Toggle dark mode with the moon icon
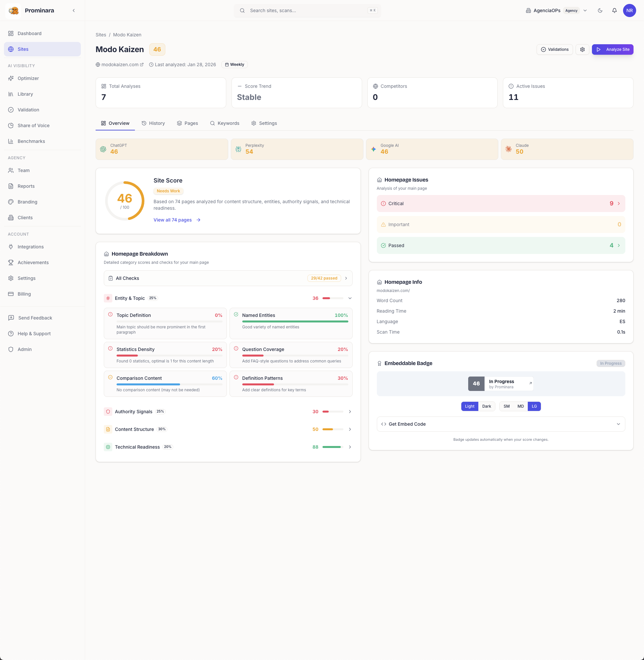The image size is (644, 660). pyautogui.click(x=600, y=10)
